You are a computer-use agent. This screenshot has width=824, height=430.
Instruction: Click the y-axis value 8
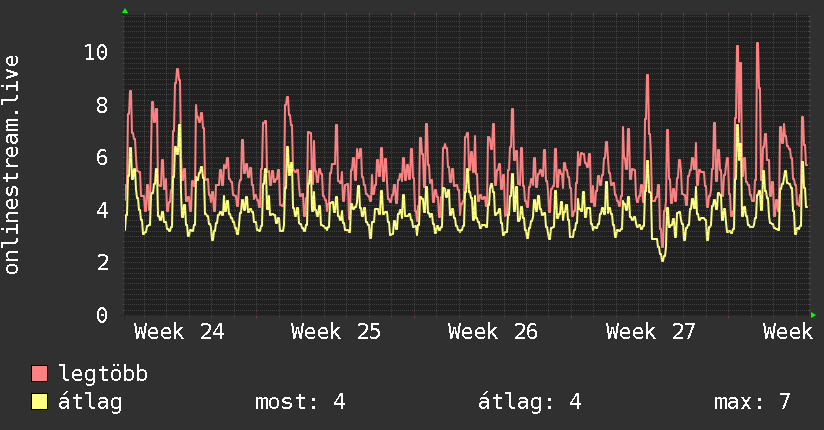point(102,105)
